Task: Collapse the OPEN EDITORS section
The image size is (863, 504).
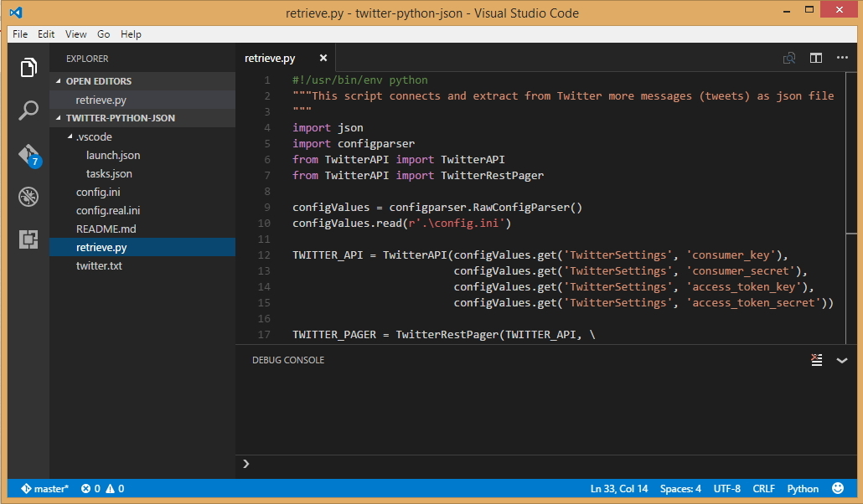Action: pos(99,80)
